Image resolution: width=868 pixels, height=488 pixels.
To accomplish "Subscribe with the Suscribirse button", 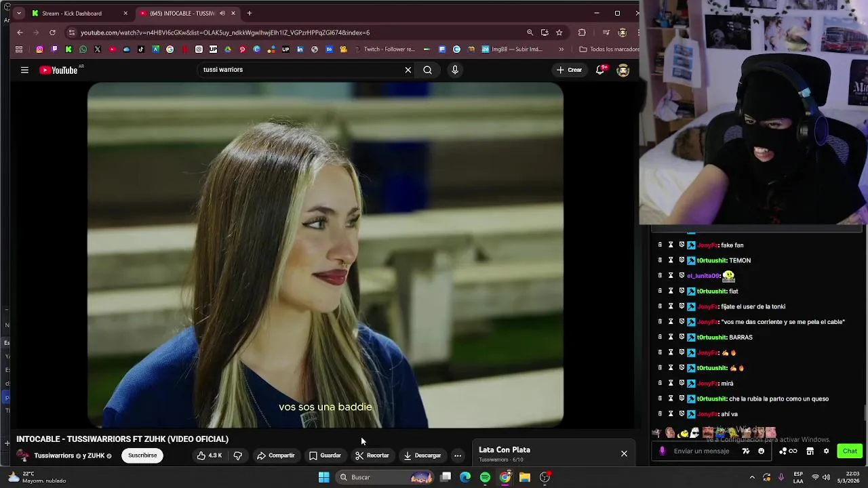I will tap(142, 455).
